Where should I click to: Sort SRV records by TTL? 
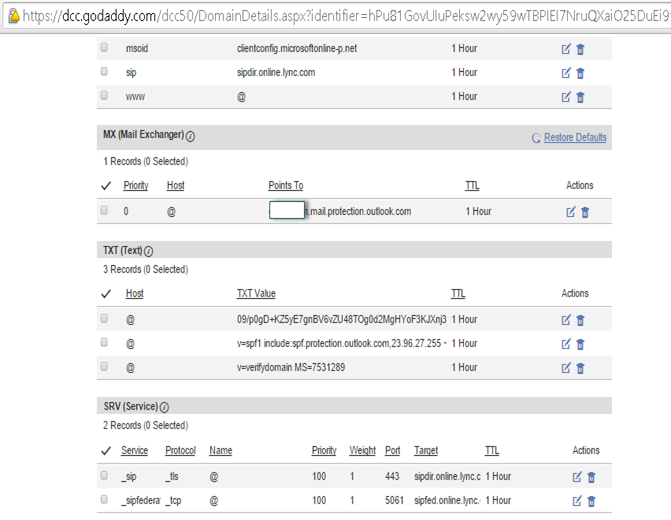492,450
